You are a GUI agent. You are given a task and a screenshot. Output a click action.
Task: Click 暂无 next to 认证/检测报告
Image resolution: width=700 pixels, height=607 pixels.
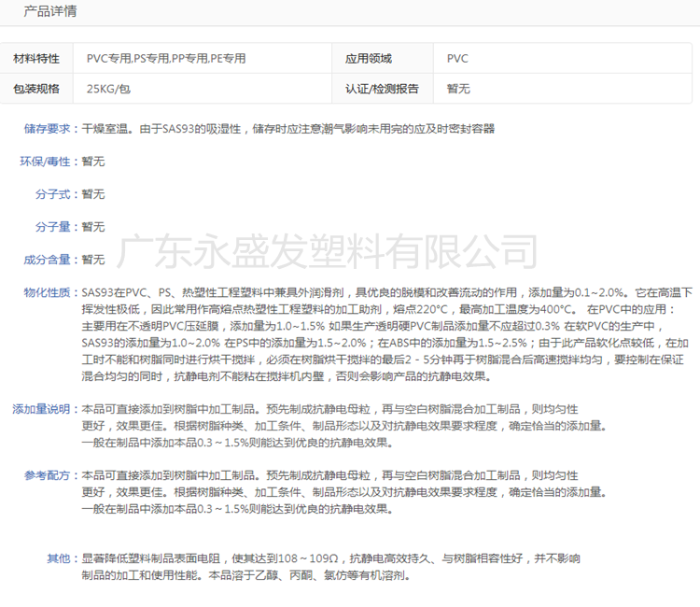[x=458, y=89]
